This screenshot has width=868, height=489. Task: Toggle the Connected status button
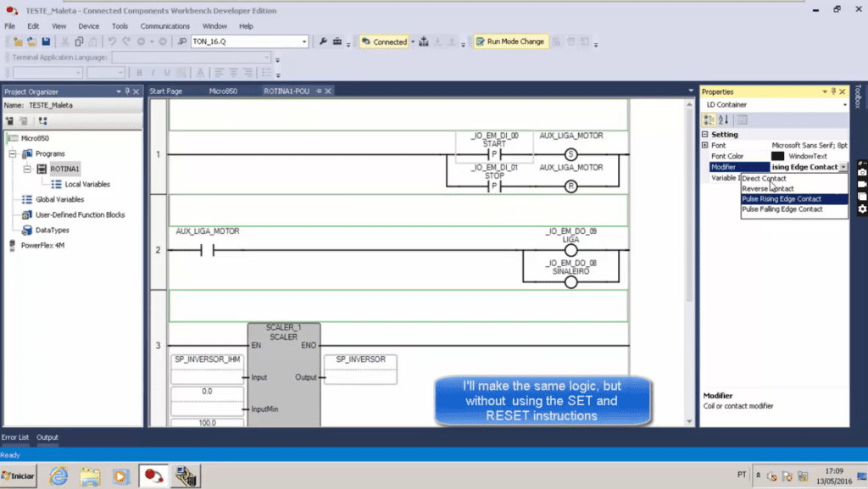tap(384, 42)
